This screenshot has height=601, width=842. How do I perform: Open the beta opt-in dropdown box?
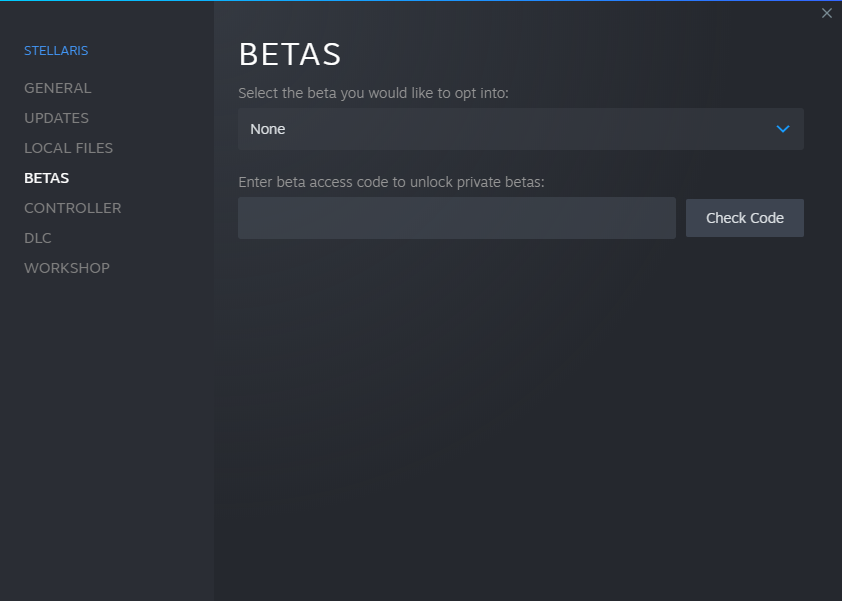point(520,129)
